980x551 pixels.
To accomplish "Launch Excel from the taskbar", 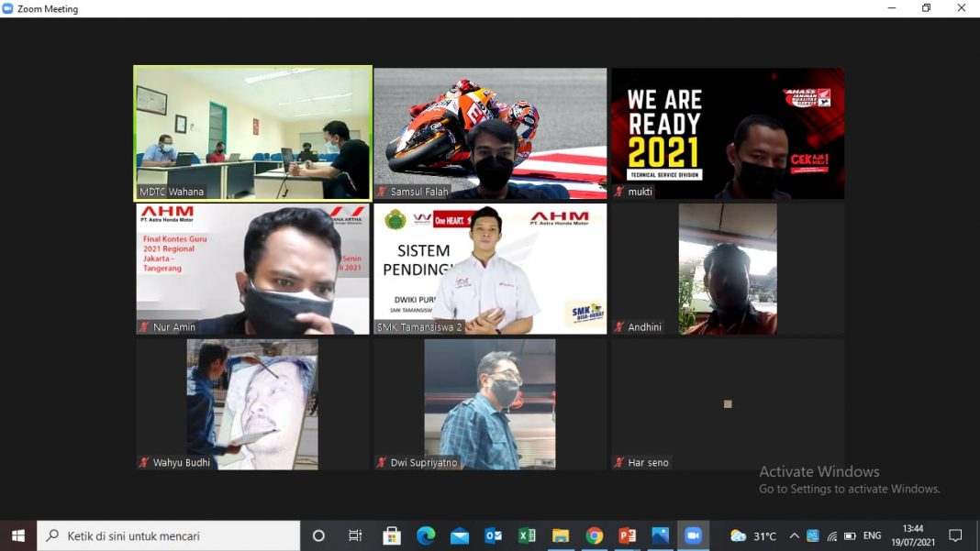I will point(527,535).
